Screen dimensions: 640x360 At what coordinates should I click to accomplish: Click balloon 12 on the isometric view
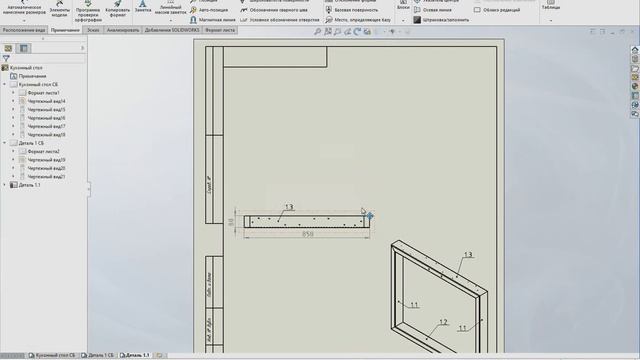pos(443,322)
